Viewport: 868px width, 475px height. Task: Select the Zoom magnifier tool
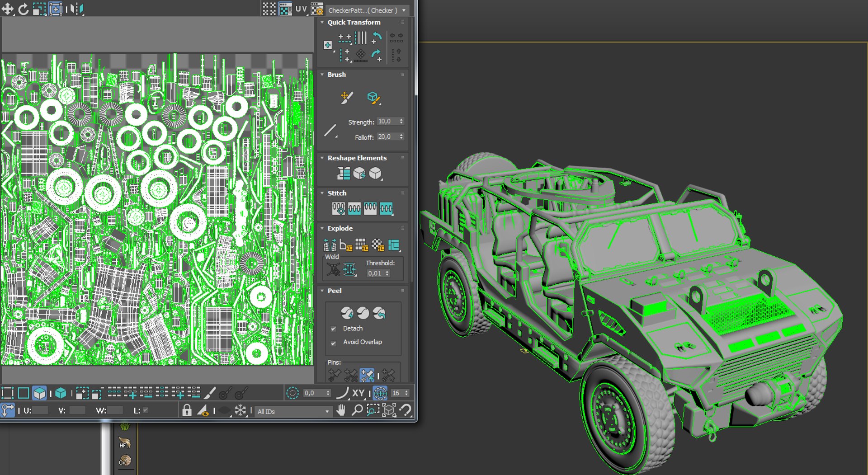[x=357, y=410]
